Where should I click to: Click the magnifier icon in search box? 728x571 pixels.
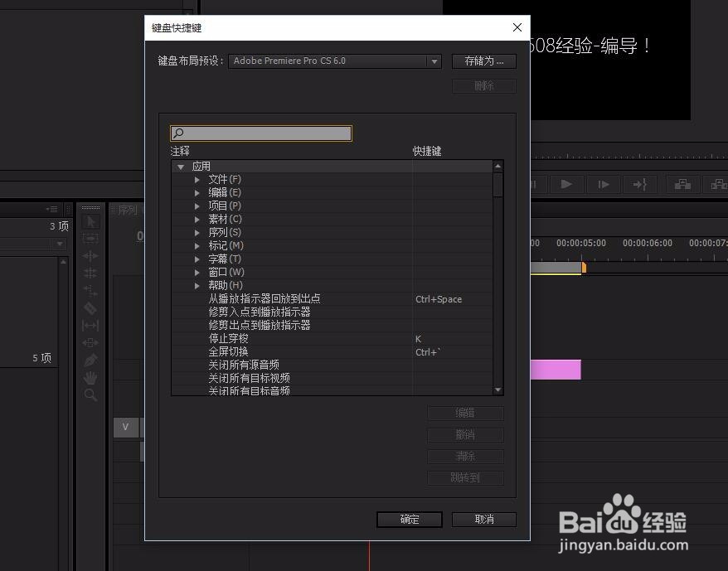(x=178, y=133)
